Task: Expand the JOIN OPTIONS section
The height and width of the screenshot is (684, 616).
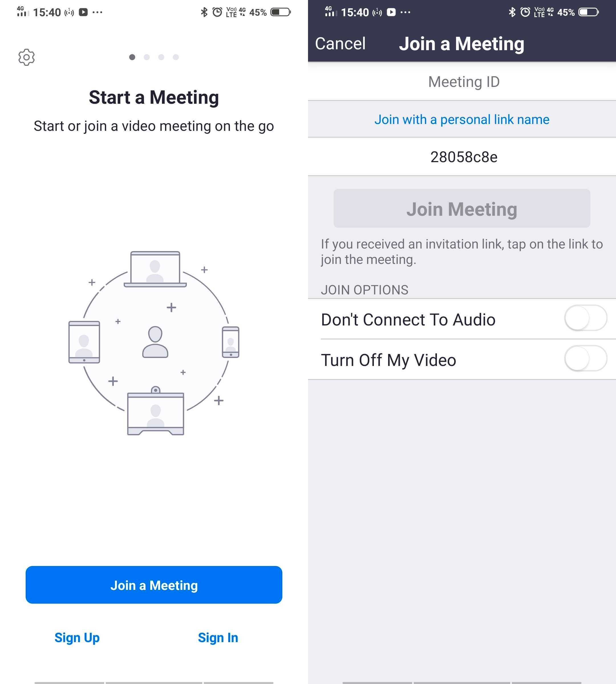Action: click(364, 289)
